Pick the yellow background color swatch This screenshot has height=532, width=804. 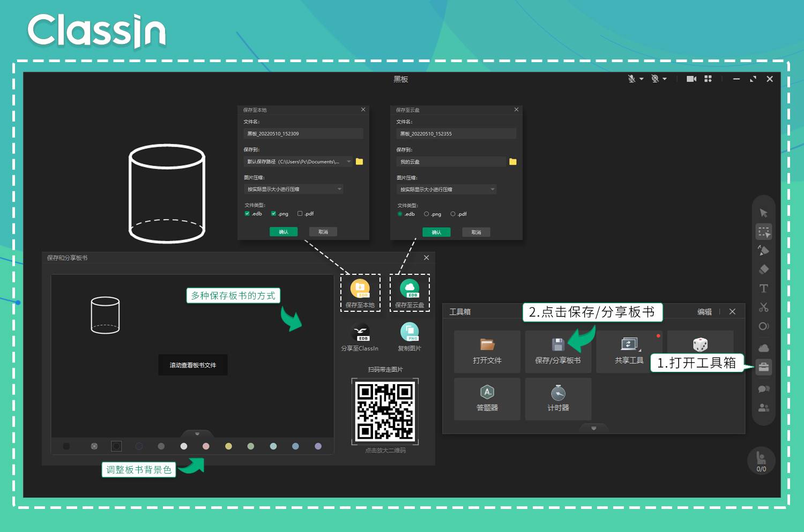tap(228, 446)
